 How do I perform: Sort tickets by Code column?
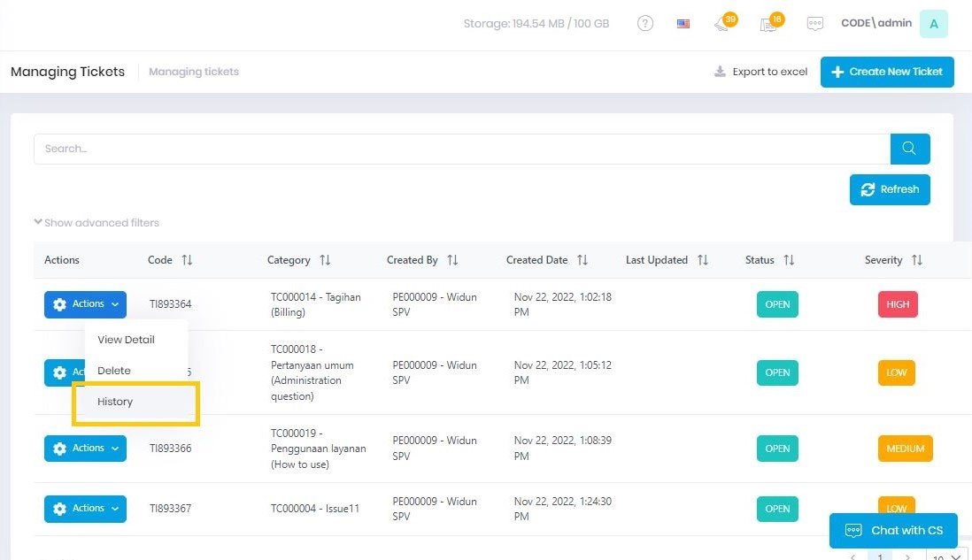point(186,260)
